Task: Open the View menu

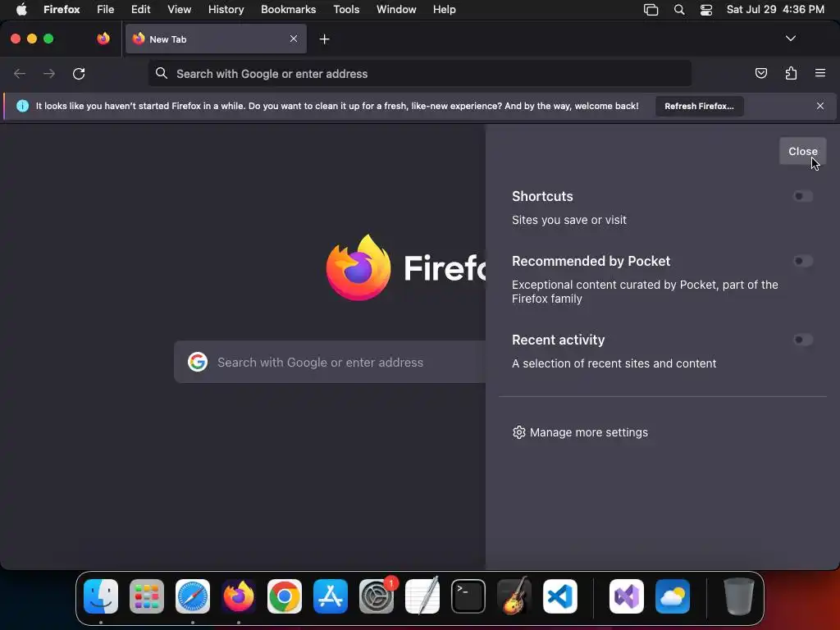Action: pyautogui.click(x=180, y=10)
